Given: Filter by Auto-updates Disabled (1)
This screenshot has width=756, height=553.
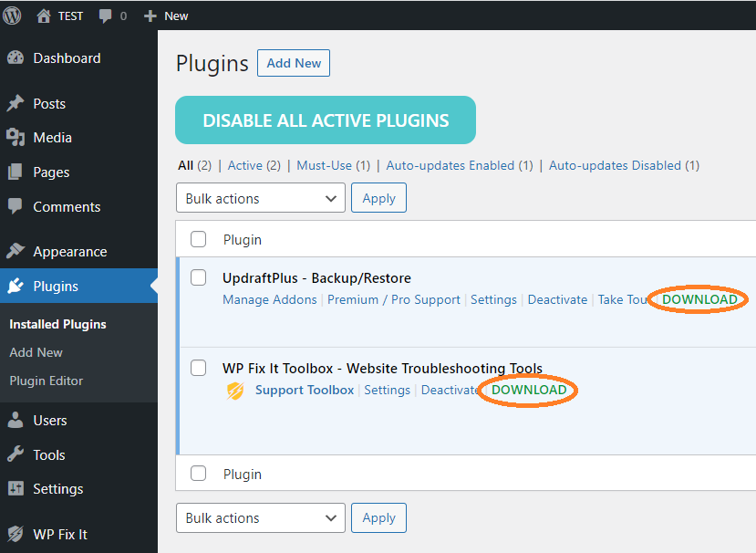Looking at the screenshot, I should pyautogui.click(x=624, y=165).
